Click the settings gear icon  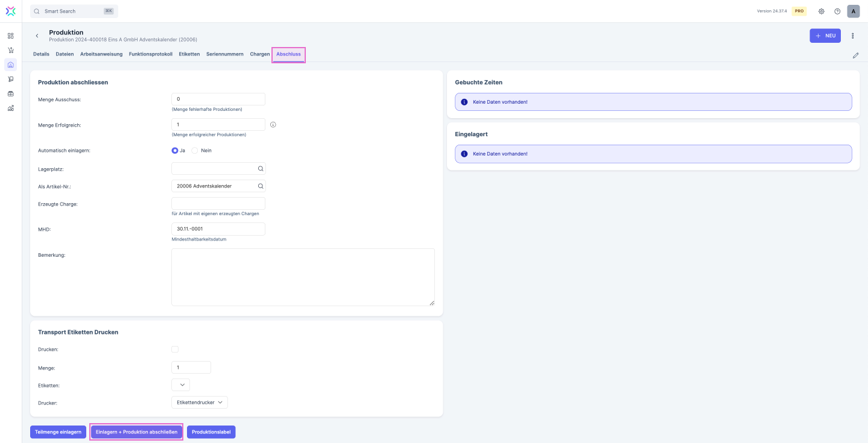click(821, 11)
